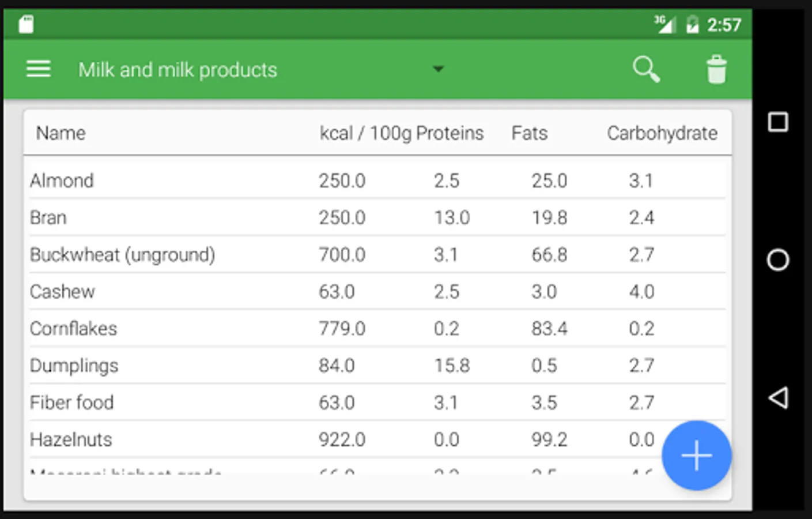Select the Almond row
The height and width of the screenshot is (519, 812).
tap(62, 180)
